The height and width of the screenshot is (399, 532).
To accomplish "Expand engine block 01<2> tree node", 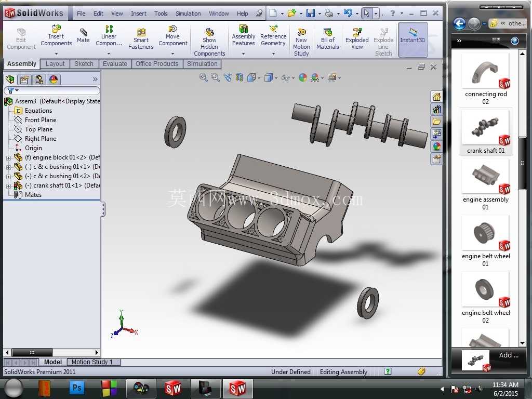I will coord(8,158).
